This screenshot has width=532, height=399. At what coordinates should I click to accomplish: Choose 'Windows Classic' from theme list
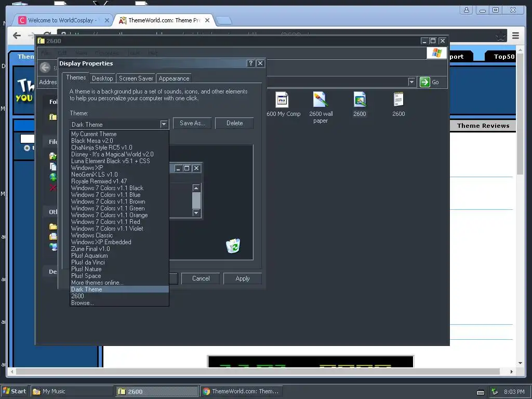(119, 235)
